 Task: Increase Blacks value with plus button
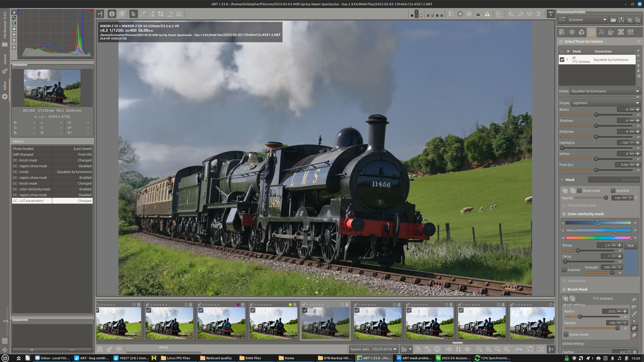click(x=638, y=109)
